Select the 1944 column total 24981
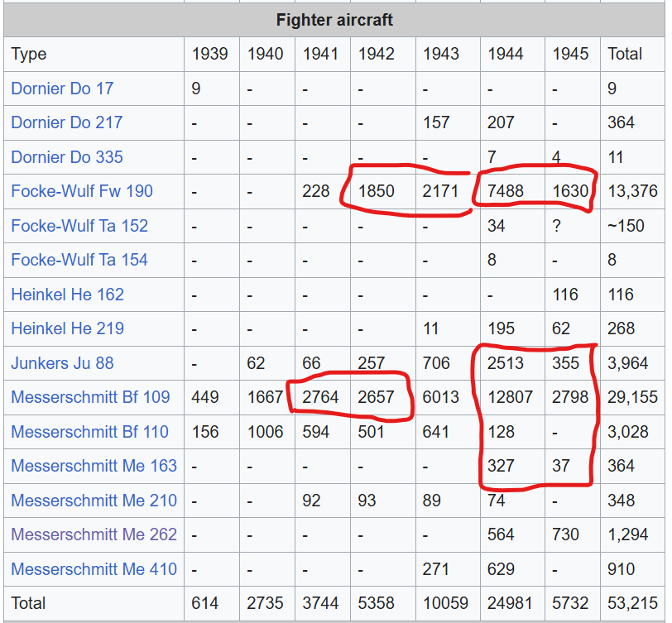This screenshot has height=623, width=672. 512,603
